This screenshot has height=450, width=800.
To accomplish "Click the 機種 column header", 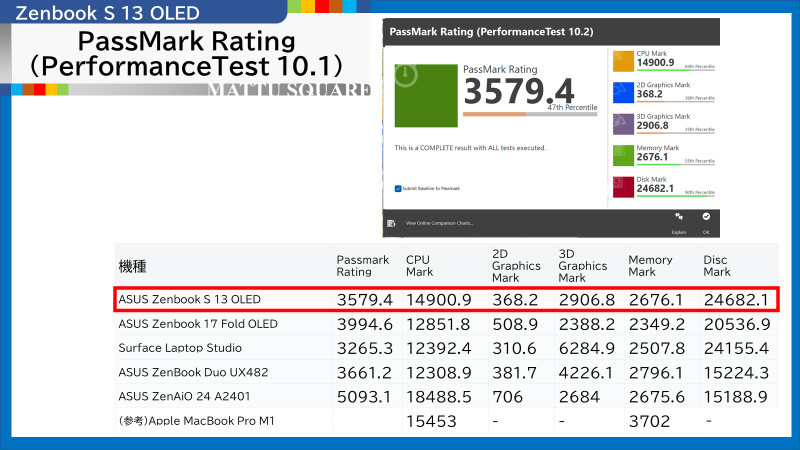I will 133,266.
